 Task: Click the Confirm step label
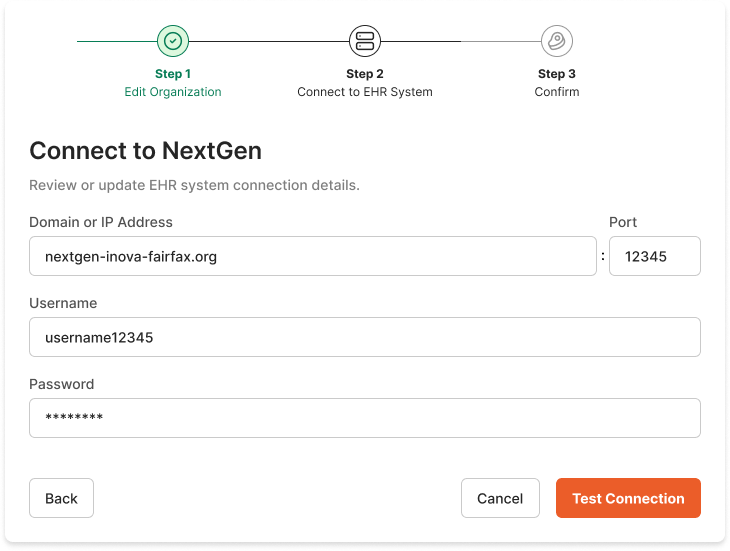point(557,92)
